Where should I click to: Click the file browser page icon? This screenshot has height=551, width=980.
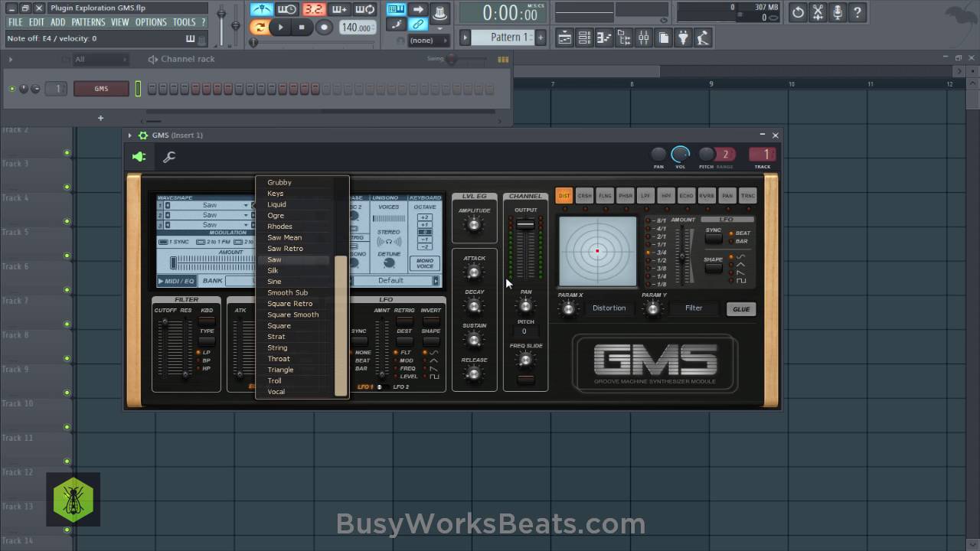[x=663, y=37]
